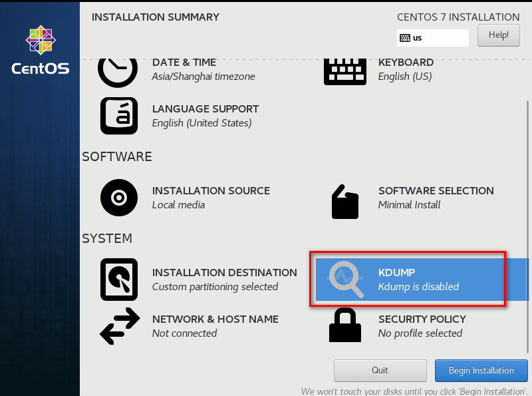Open LANGUAGE SUPPORT settings label
Image resolution: width=532 pixels, height=396 pixels.
click(x=205, y=109)
